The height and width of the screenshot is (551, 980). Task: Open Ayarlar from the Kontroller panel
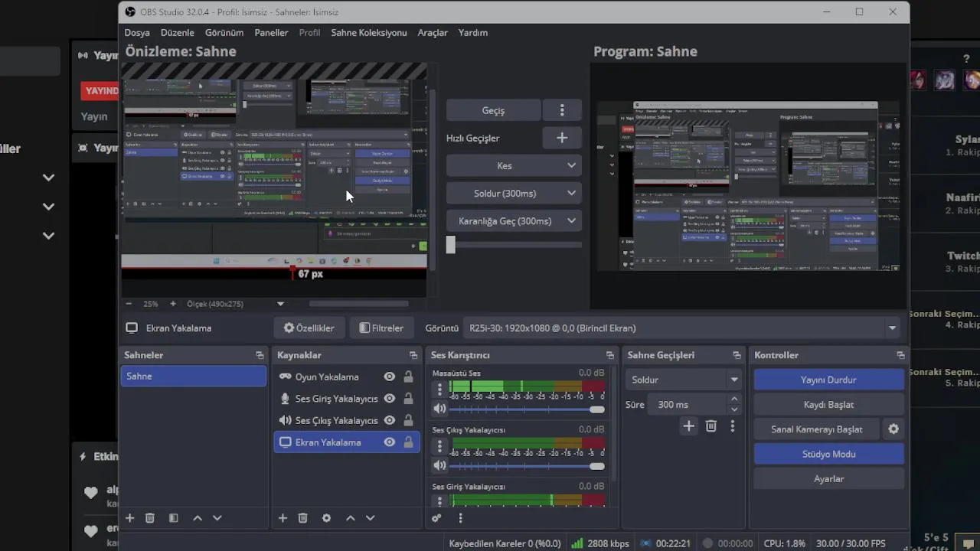828,478
